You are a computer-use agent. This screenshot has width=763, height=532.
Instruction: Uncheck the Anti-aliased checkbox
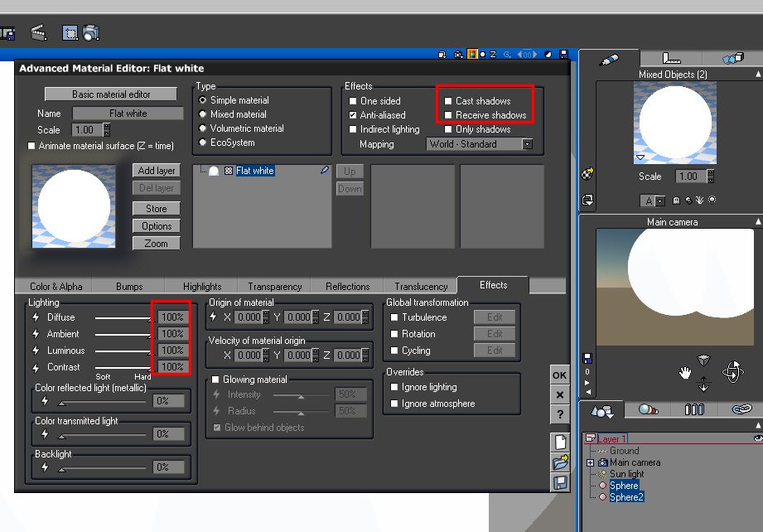353,115
